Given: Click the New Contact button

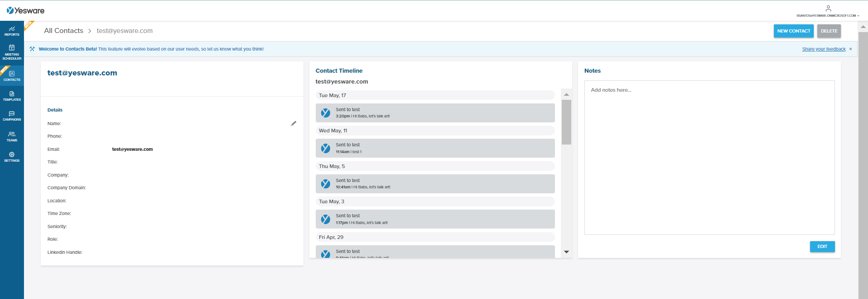Looking at the screenshot, I should [793, 31].
